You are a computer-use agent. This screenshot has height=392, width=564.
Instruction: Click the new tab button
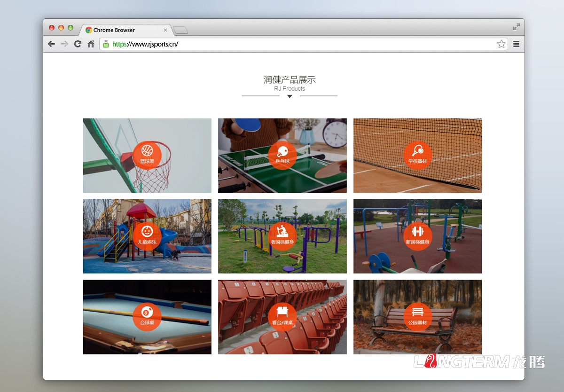tap(181, 30)
